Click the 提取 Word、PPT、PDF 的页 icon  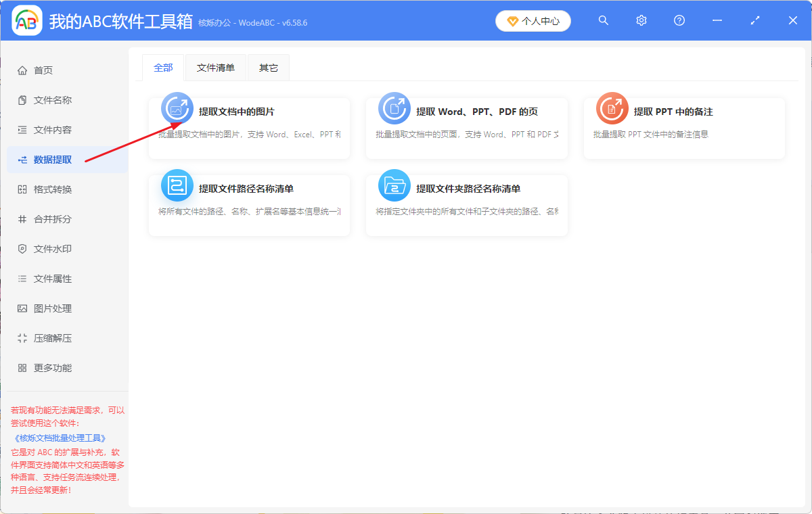394,108
